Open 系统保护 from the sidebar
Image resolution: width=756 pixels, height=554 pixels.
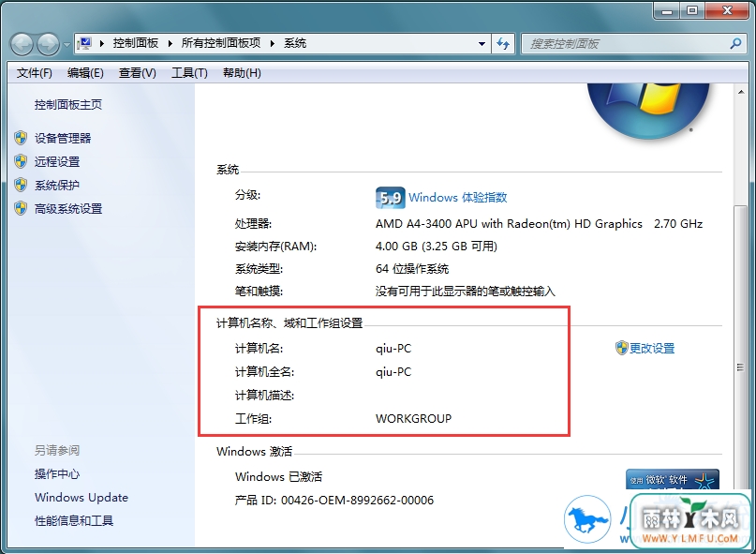coord(57,186)
